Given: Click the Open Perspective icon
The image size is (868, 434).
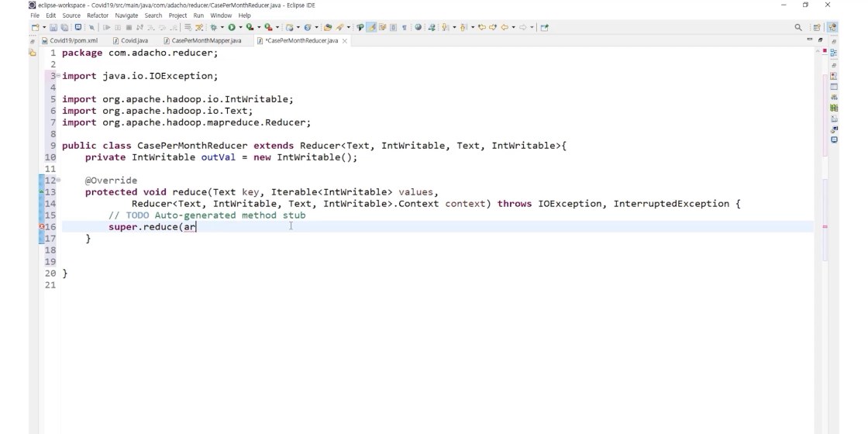Looking at the screenshot, I should (x=817, y=27).
